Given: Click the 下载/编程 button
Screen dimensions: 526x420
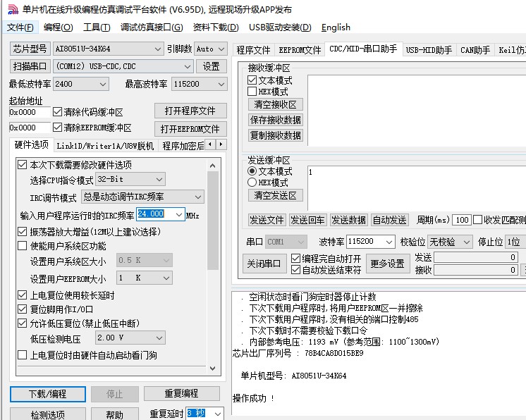Looking at the screenshot, I should 48,394.
